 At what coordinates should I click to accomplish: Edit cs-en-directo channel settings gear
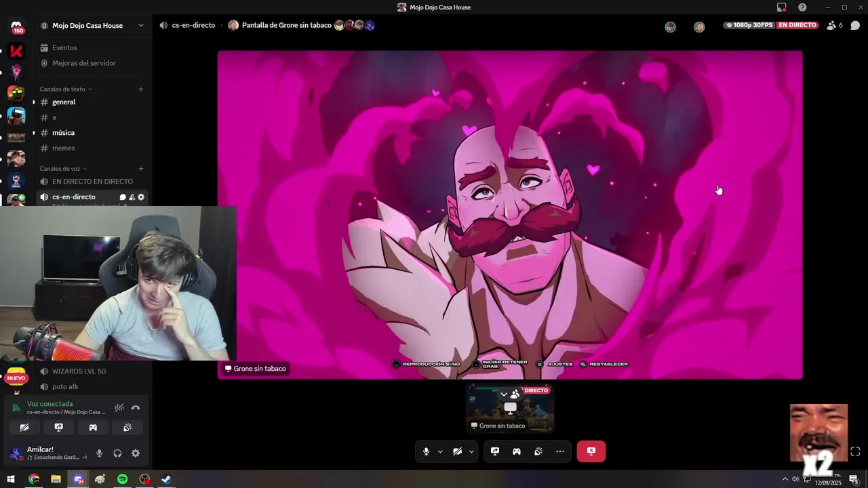tap(141, 197)
